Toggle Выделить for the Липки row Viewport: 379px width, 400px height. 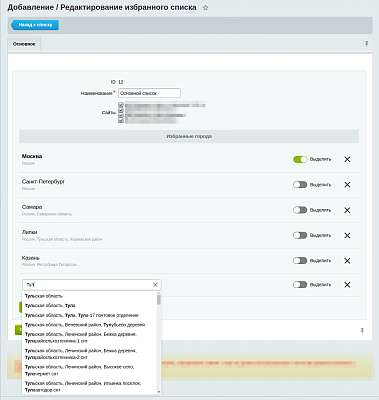(300, 235)
